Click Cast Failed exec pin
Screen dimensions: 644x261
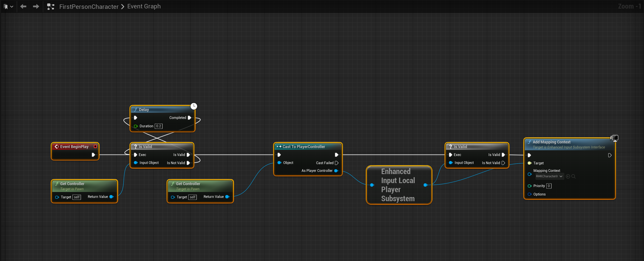point(336,163)
